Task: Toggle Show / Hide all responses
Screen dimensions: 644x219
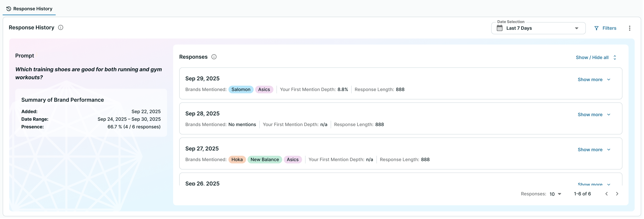Action: tap(596, 58)
